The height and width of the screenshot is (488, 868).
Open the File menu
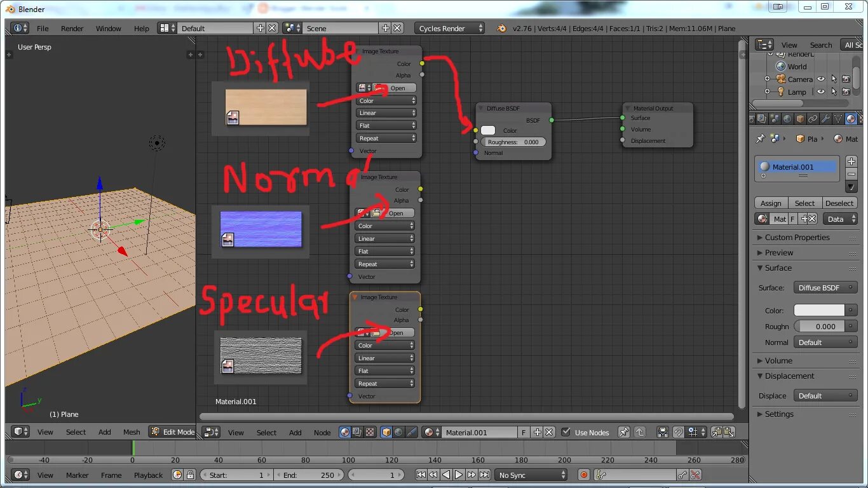point(43,29)
